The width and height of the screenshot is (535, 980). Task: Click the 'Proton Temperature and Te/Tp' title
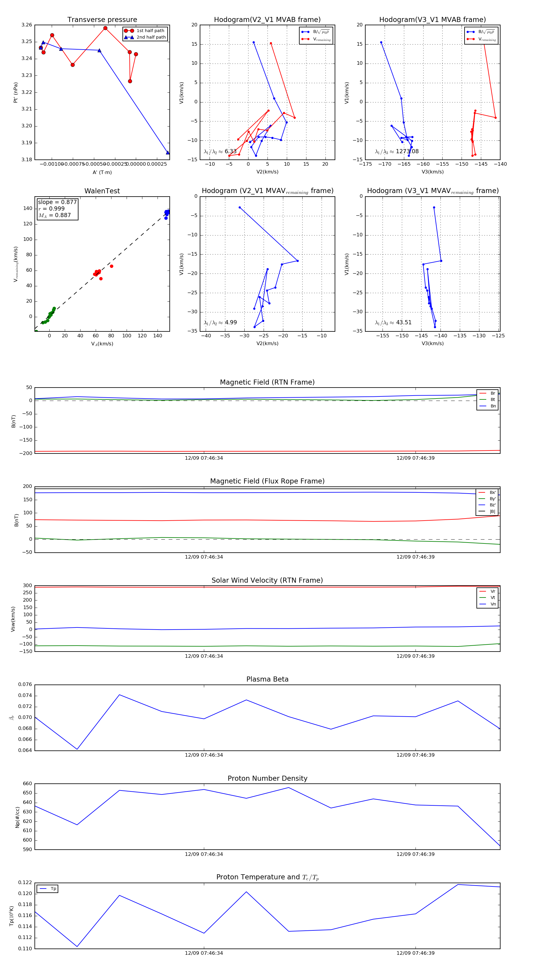point(267,877)
